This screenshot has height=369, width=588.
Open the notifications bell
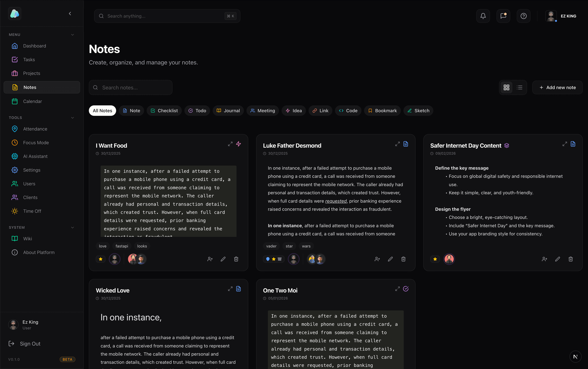483,16
